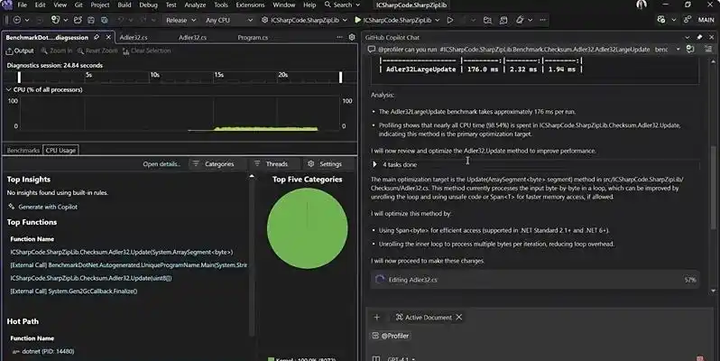
Task: Click the GitHub Copilot status icon
Action: tap(661, 20)
